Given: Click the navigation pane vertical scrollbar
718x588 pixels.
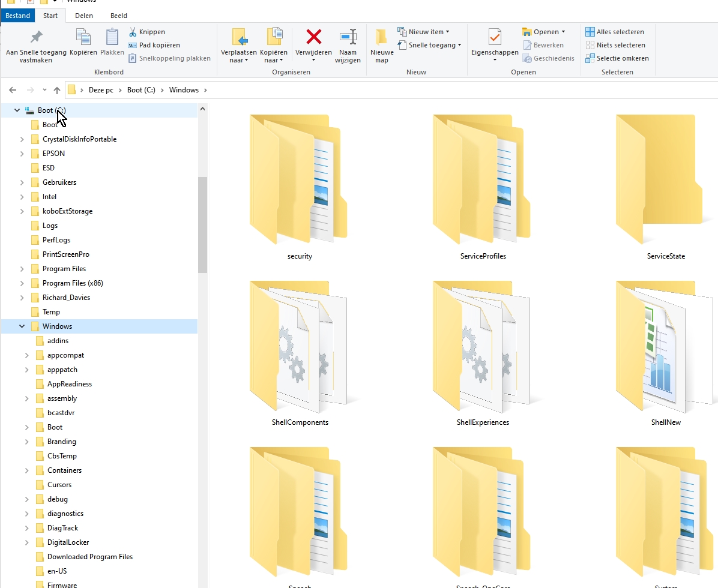Looking at the screenshot, I should tap(202, 225).
